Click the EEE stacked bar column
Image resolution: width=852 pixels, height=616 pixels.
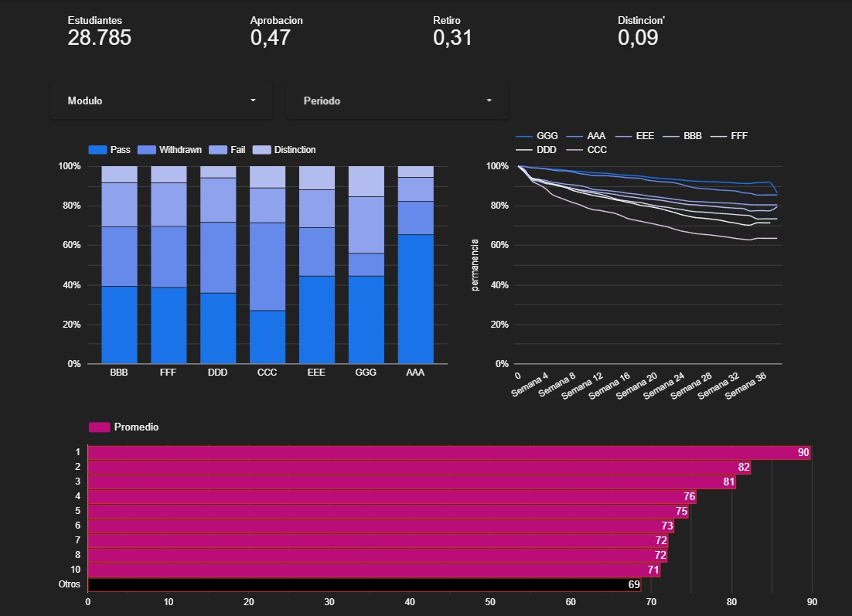317,264
